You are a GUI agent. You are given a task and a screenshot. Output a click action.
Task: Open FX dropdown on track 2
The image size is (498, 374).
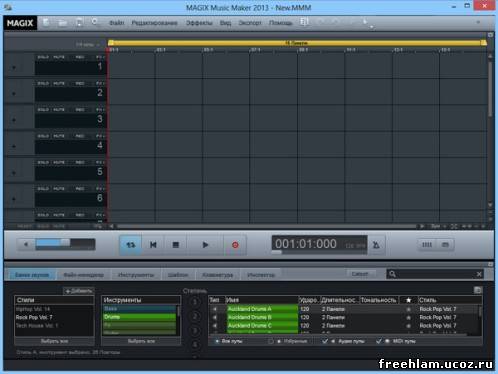pyautogui.click(x=100, y=84)
